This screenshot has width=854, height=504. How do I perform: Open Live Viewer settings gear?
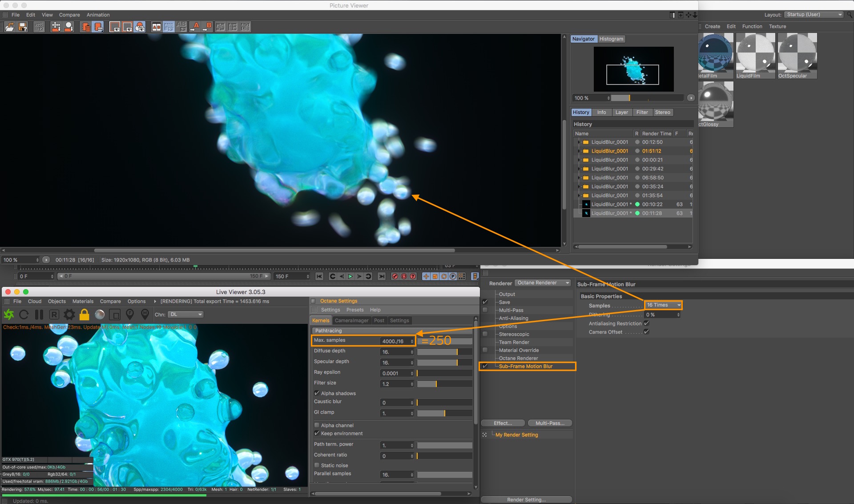(x=69, y=314)
